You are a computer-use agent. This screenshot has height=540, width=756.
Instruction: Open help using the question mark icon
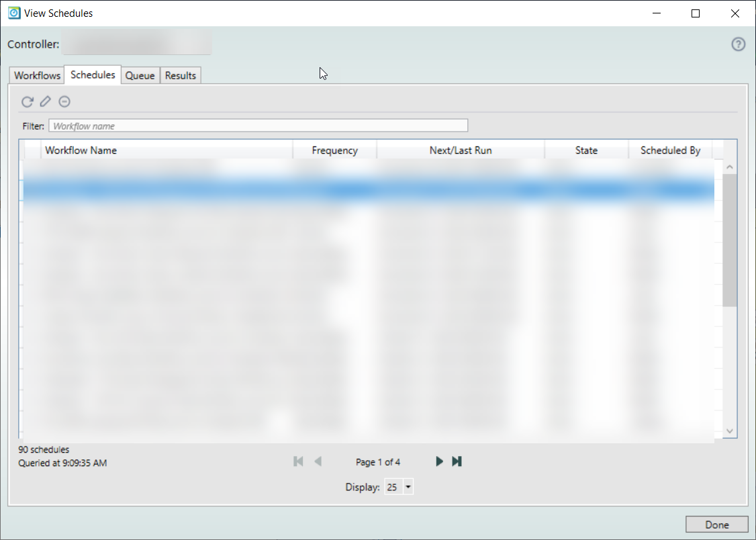click(x=738, y=44)
